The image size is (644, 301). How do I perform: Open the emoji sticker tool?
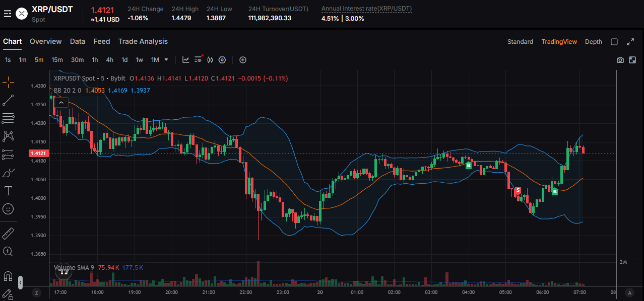coord(8,209)
